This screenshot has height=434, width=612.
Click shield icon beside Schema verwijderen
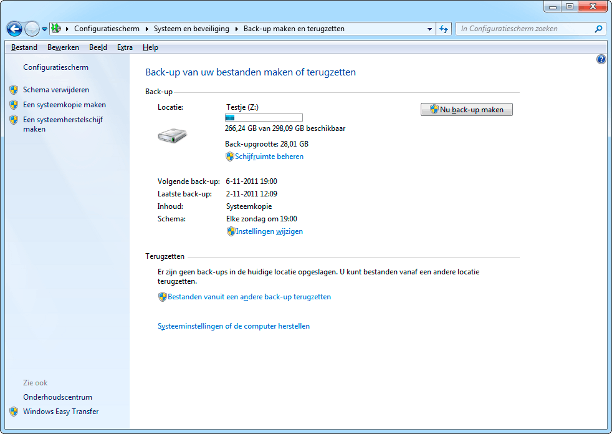click(14, 90)
